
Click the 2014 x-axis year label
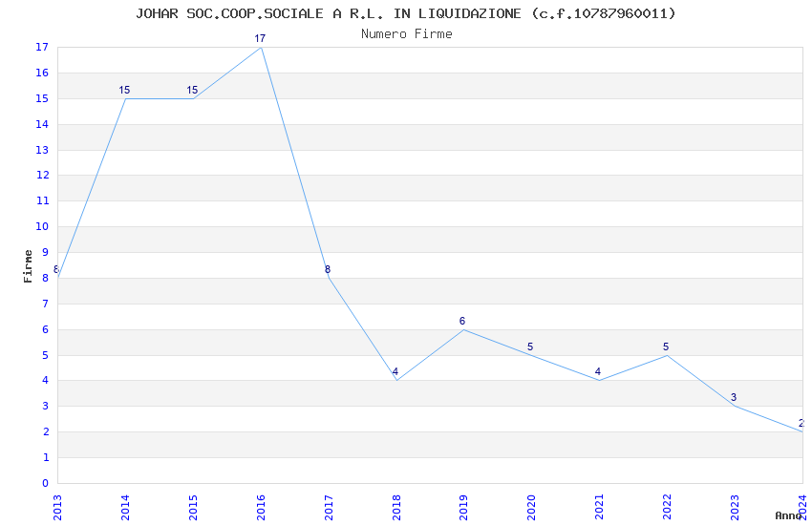coord(125,508)
